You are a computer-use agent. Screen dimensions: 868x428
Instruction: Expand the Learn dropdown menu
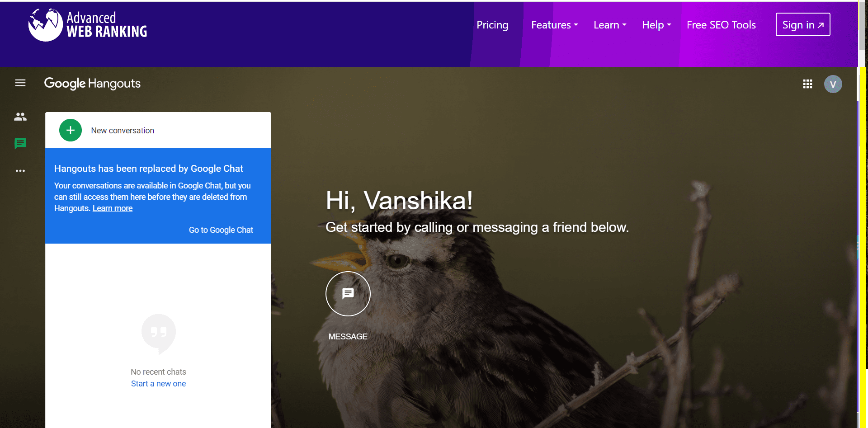[x=609, y=25]
